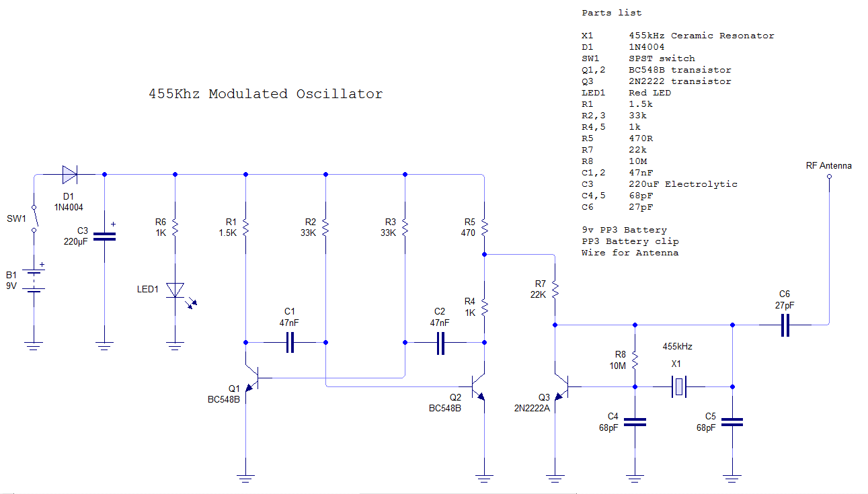Click '9v PP3 Battery' text

(624, 230)
